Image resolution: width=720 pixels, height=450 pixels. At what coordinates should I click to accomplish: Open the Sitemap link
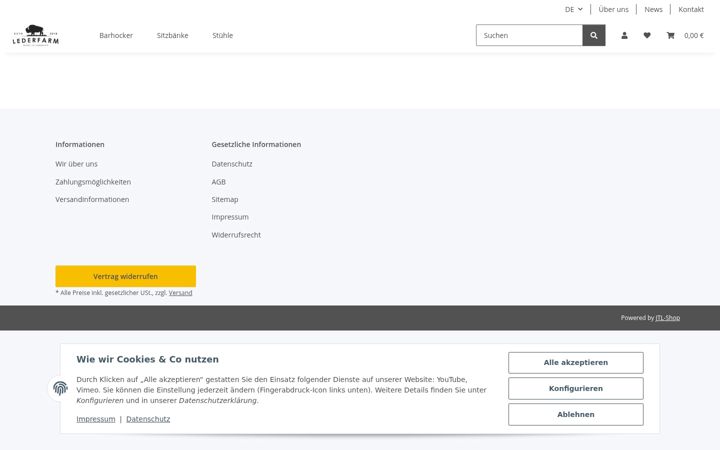point(225,199)
